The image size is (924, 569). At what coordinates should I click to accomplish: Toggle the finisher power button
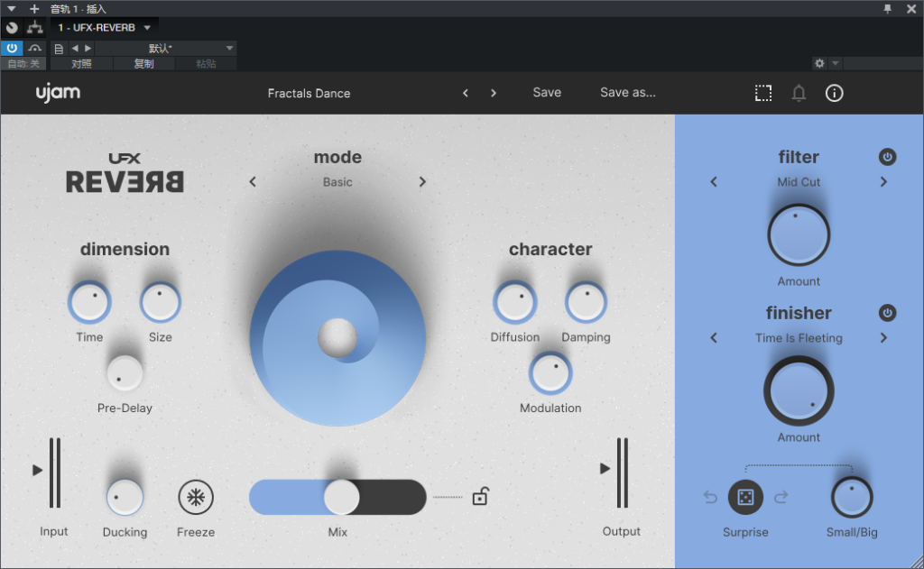coord(888,313)
